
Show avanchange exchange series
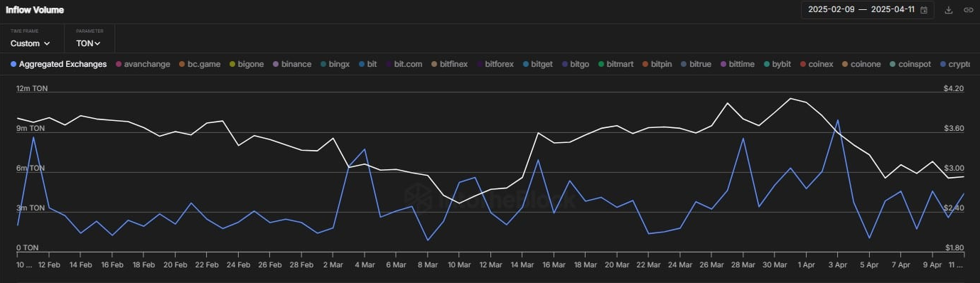pos(142,64)
